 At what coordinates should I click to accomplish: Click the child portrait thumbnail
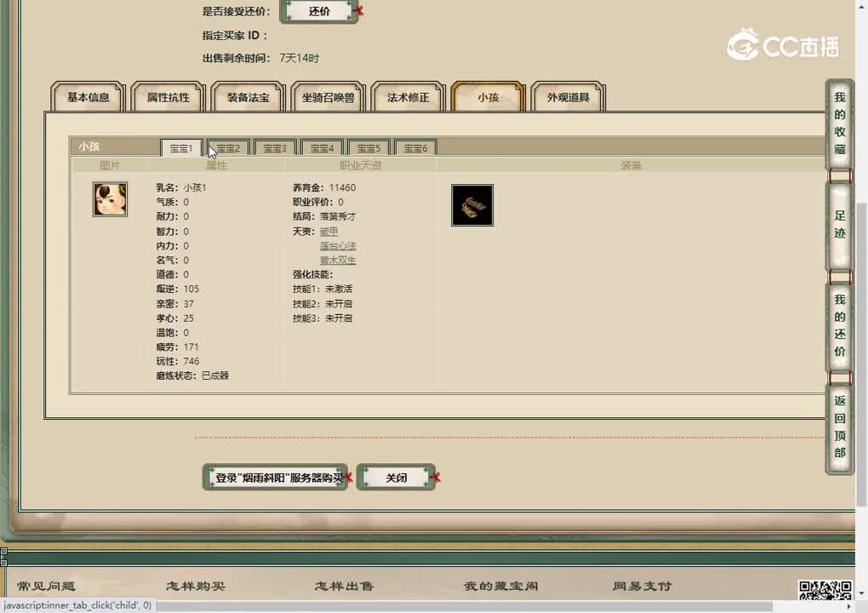110,198
